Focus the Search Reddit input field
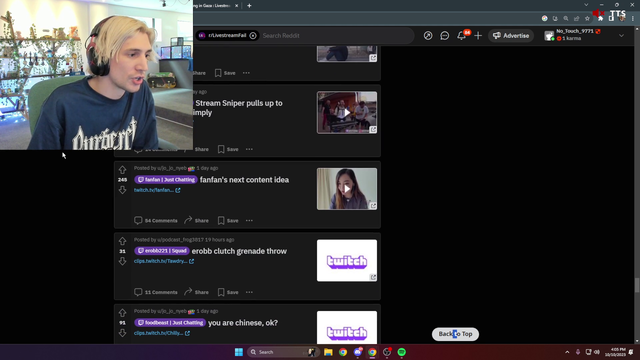This screenshot has height=360, width=640. (x=337, y=36)
